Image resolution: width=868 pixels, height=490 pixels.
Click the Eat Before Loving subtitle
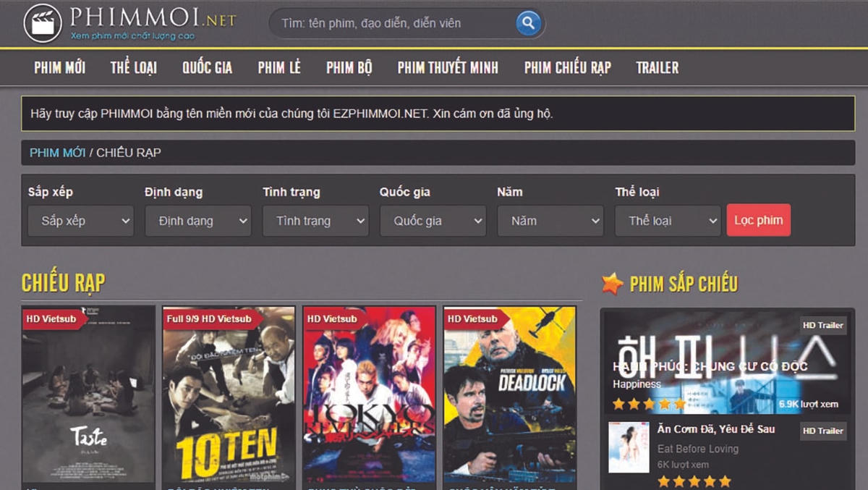(698, 449)
